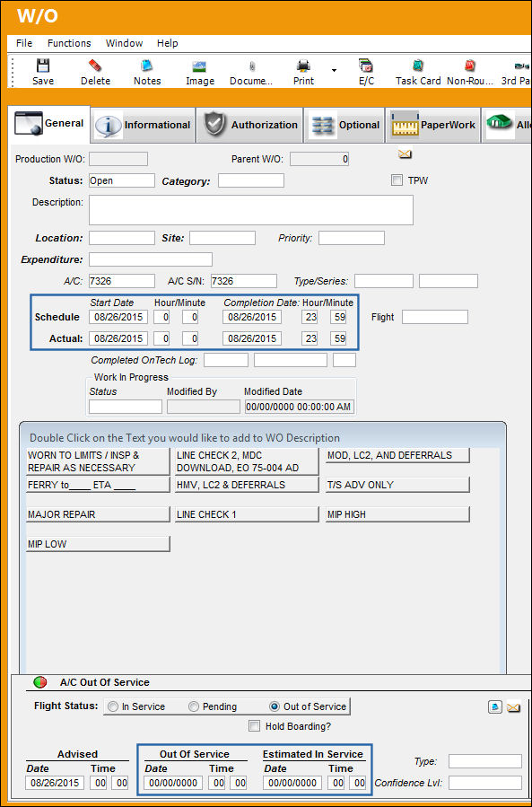Click the Location input field
This screenshot has height=807, width=532.
(x=121, y=238)
